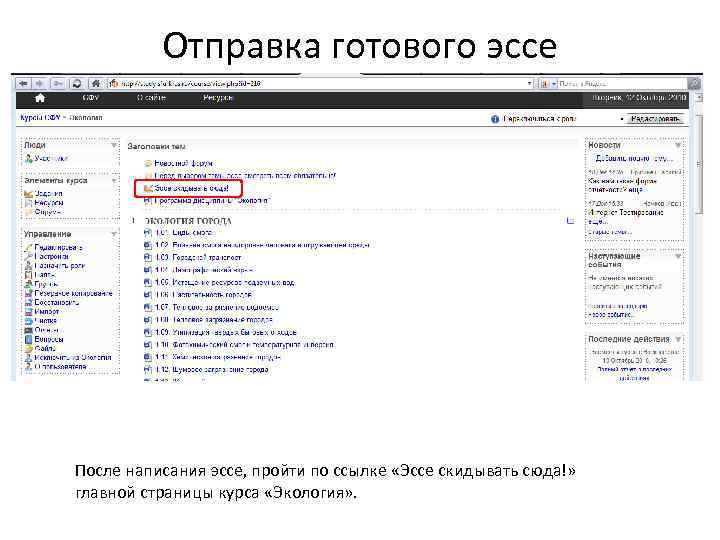This screenshot has width=720, height=540.
Task: Click the Новостной форум icon
Action: [148, 163]
